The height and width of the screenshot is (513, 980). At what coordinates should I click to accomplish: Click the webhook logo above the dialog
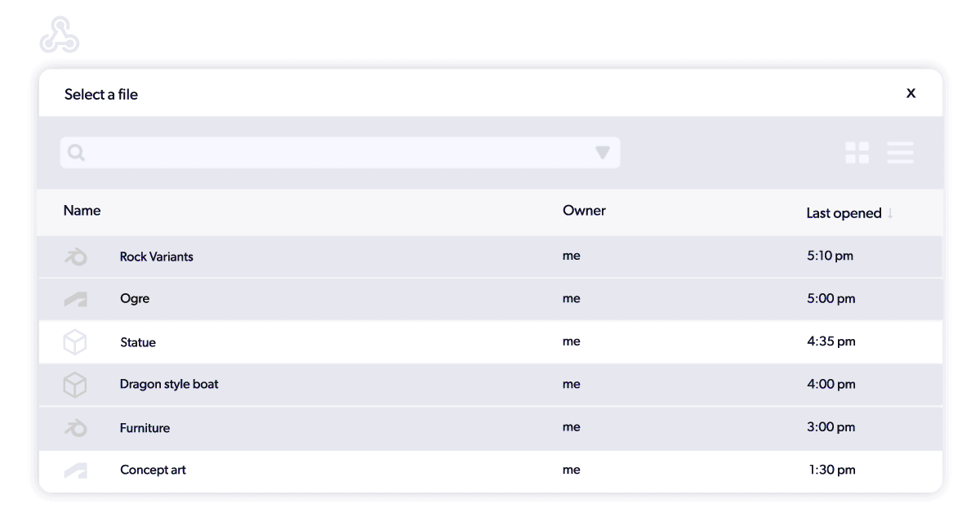[60, 35]
